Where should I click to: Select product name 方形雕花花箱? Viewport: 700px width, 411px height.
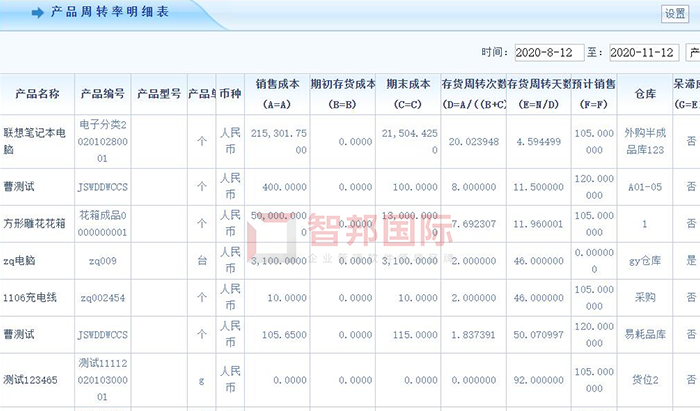coord(34,224)
